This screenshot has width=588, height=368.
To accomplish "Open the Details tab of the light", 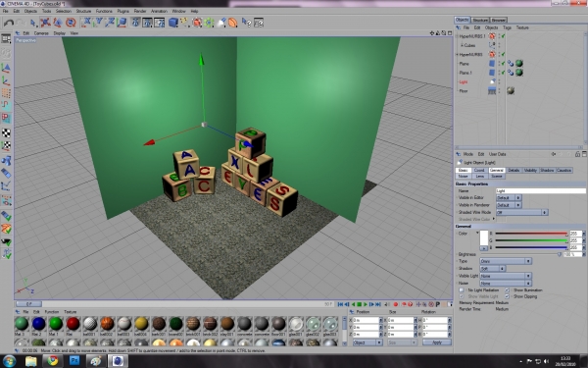I will [x=514, y=170].
